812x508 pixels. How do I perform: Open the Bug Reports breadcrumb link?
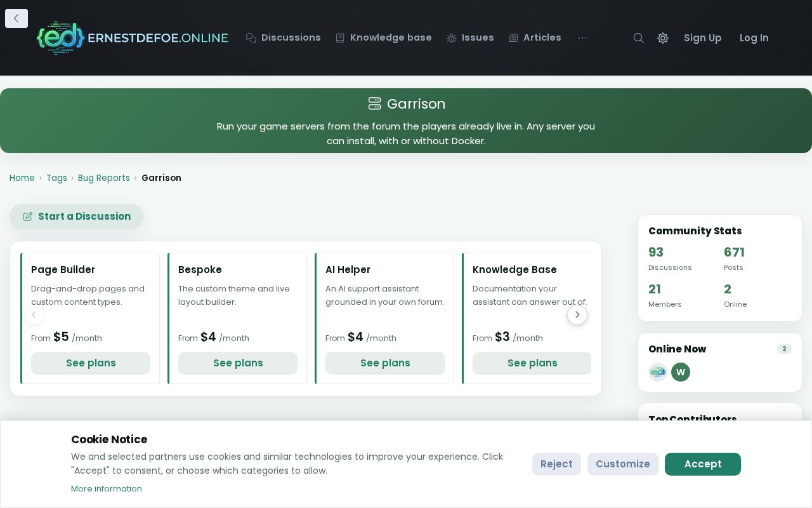click(104, 178)
